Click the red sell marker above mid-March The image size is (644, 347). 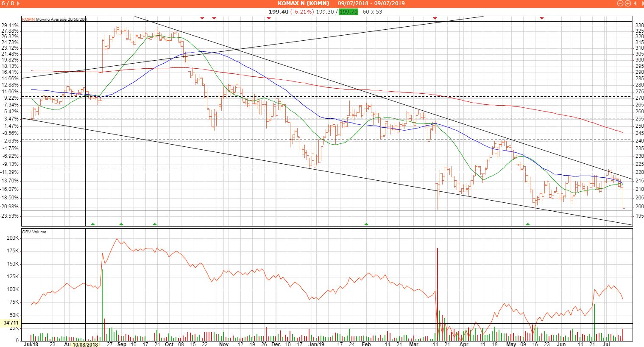click(435, 18)
